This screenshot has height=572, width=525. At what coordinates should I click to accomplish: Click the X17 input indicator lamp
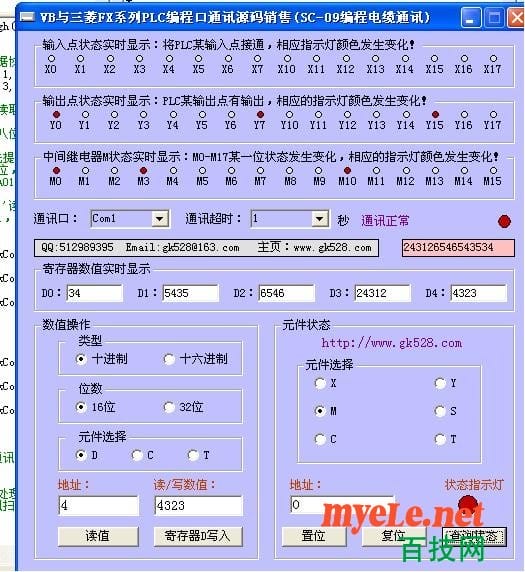pyautogui.click(x=493, y=58)
